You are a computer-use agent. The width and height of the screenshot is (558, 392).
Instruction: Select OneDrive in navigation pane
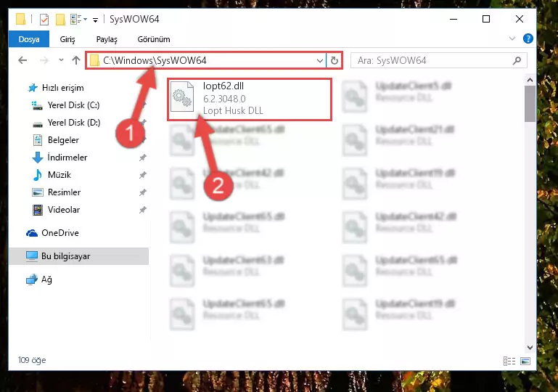pos(52,233)
